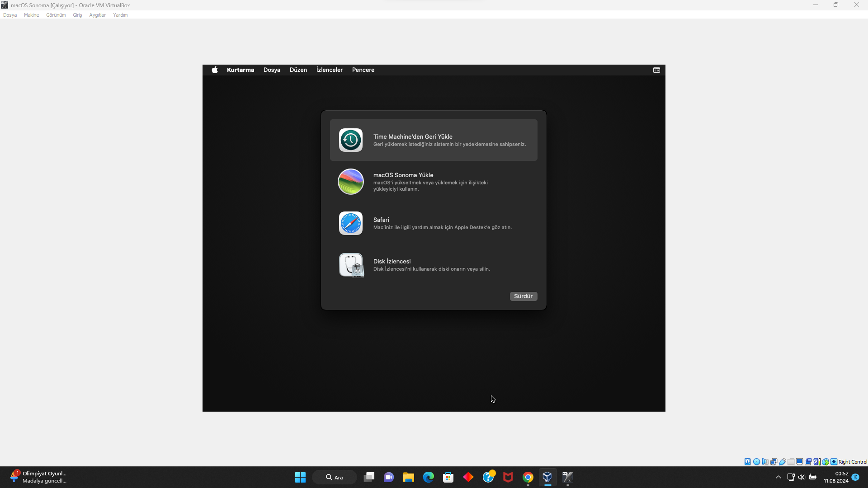Click the Ara search box on taskbar
Viewport: 868px width, 488px height.
pos(335,477)
